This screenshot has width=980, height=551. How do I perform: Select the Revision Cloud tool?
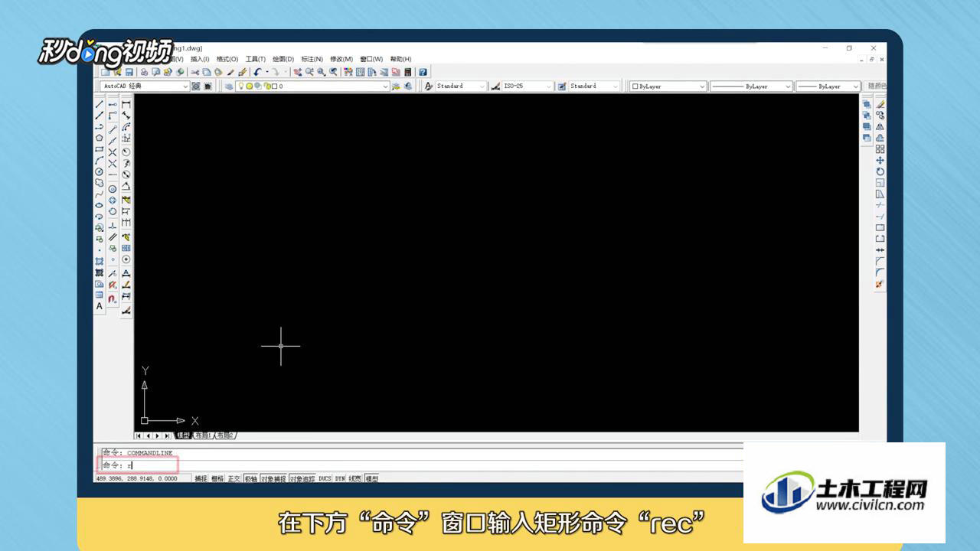100,183
